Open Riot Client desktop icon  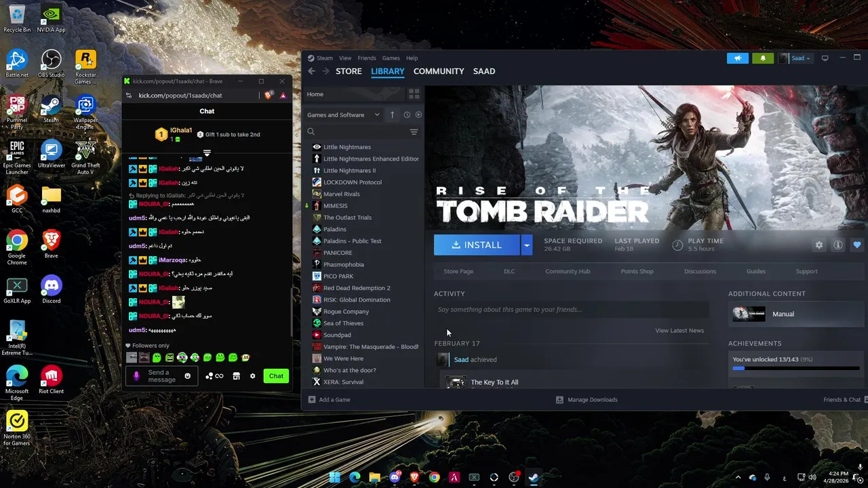point(51,380)
